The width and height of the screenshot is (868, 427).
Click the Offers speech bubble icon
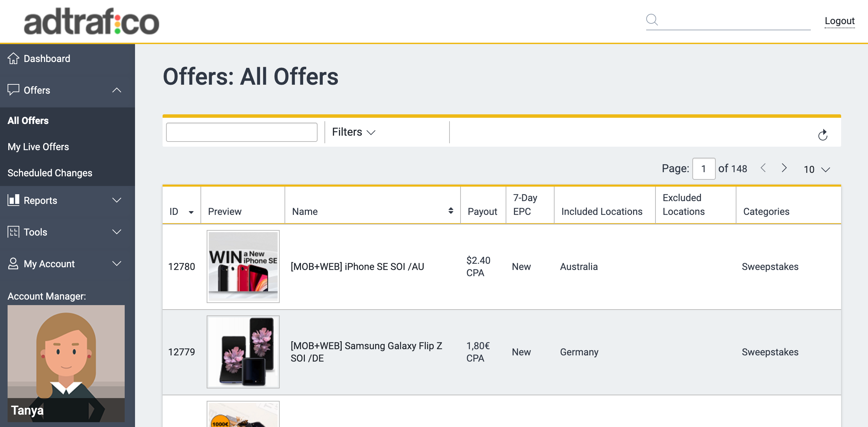[13, 90]
